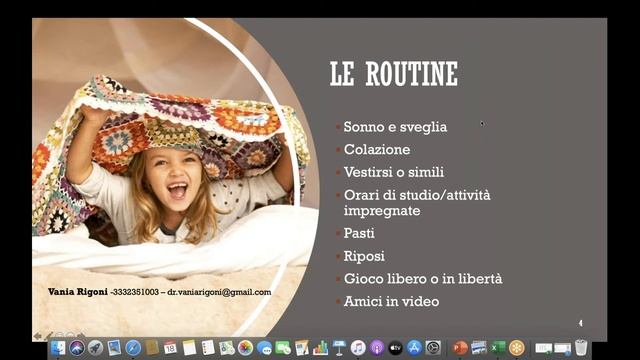Open the purple Podcasts app

click(377, 348)
